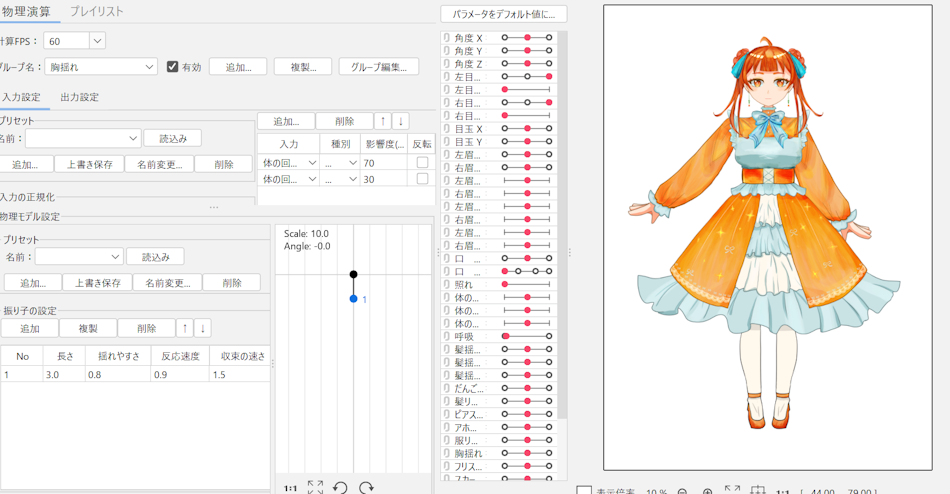Open group name dropdown showing 胸揺れ
This screenshot has width=950, height=494.
pos(150,67)
